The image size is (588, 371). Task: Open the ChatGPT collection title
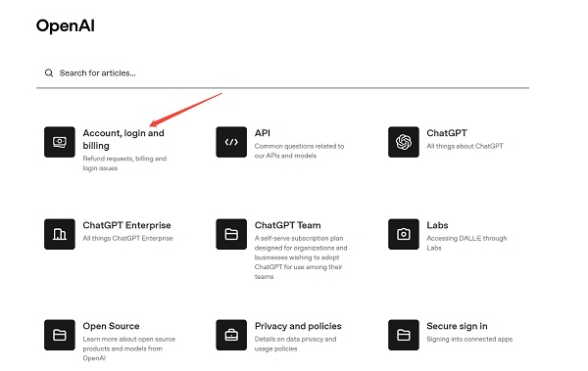(447, 133)
